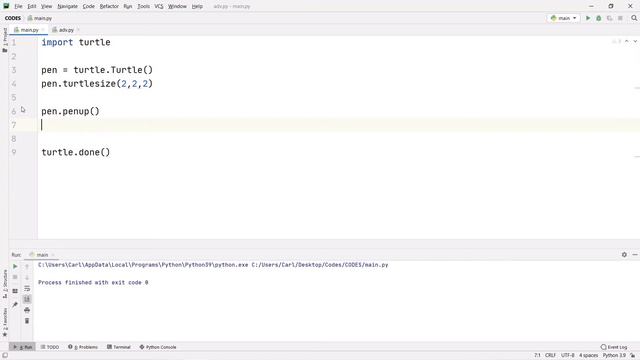This screenshot has height=360, width=640.
Task: Close the adv.py editor tab
Action: 78,30
